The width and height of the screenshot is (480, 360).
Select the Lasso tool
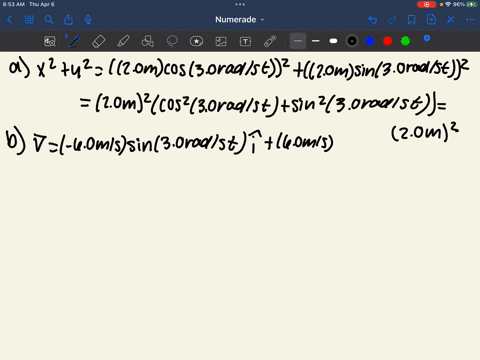coord(172,41)
